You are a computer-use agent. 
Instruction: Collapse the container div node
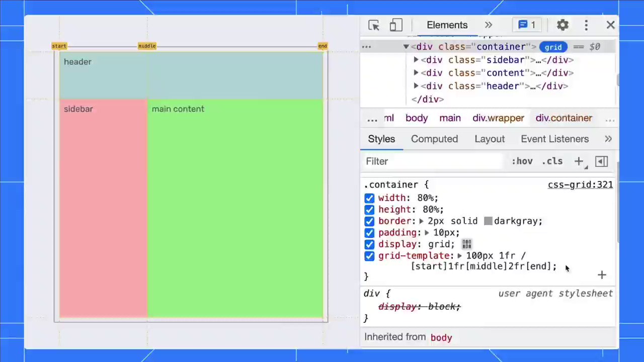pos(406,47)
